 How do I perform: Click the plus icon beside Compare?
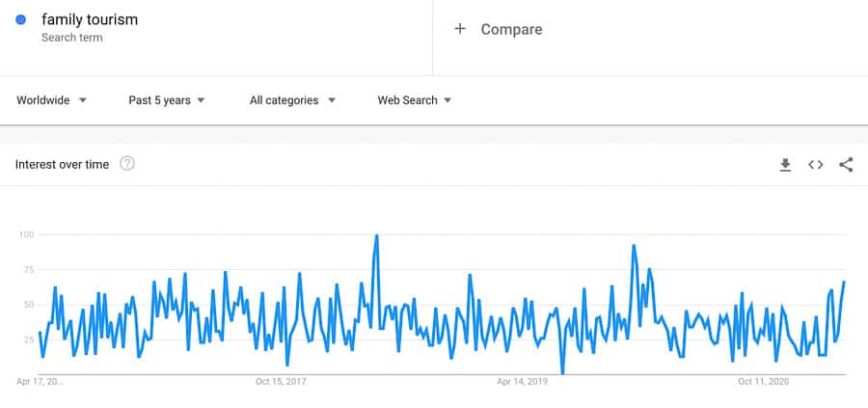(460, 29)
